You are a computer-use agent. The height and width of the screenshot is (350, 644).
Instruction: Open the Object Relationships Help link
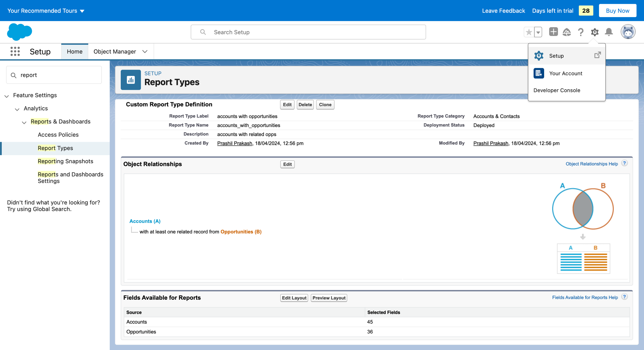point(592,164)
